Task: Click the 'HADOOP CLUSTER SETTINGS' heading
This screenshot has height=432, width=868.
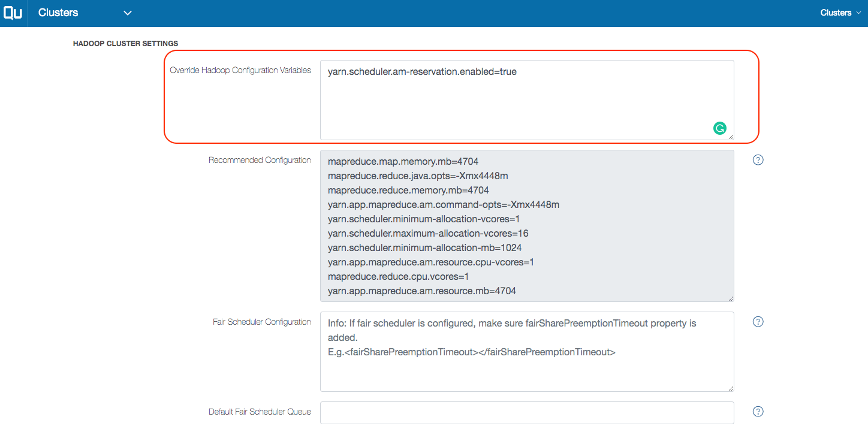Action: 125,44
